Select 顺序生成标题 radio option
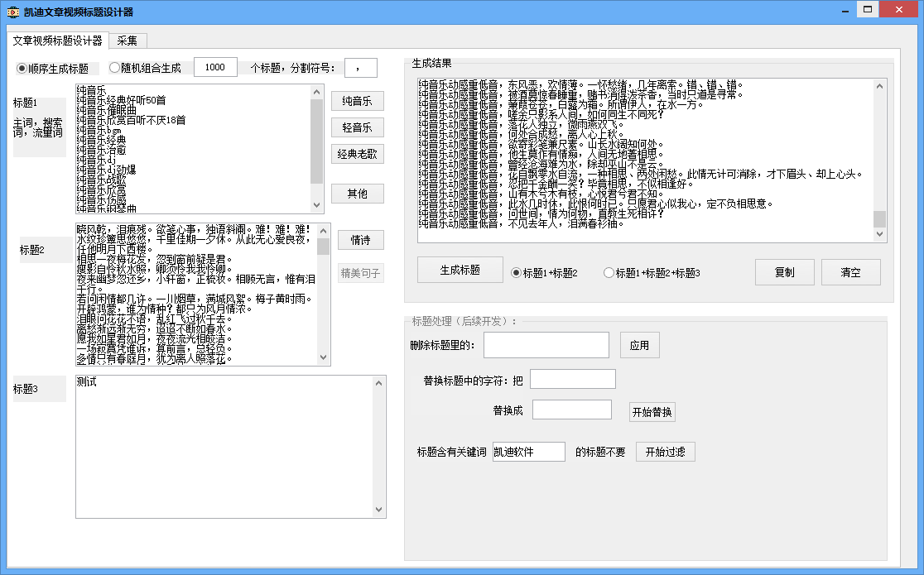Viewport: 924px width, 575px height. coord(52,69)
